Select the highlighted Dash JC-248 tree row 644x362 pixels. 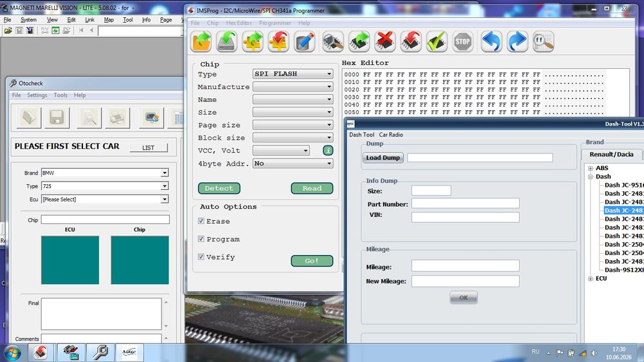(624, 211)
